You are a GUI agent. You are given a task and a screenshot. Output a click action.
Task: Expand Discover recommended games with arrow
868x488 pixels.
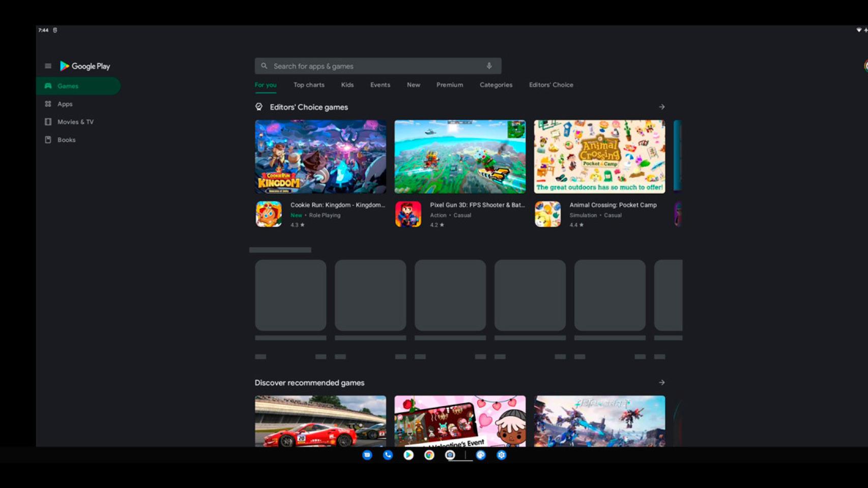point(662,382)
